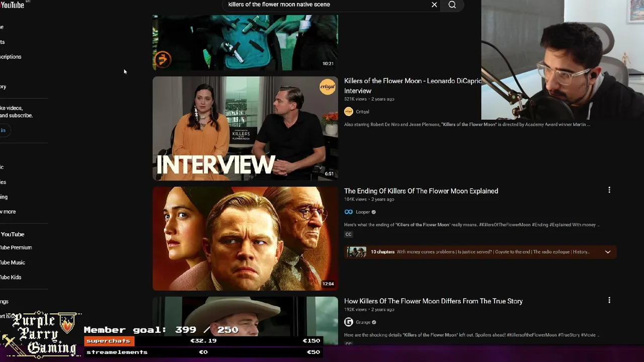644x362 pixels.
Task: Click the Member goal 399 / 250 text
Action: tap(161, 330)
